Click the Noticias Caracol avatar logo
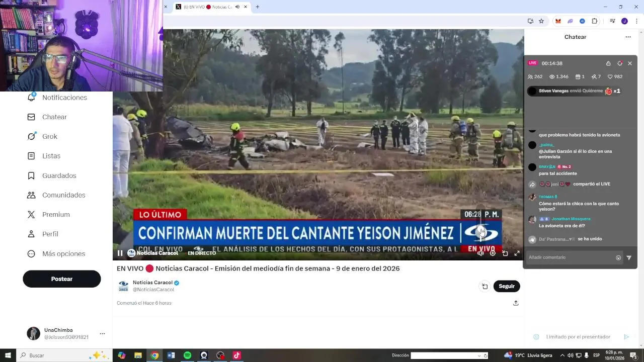The image size is (644, 362). pyautogui.click(x=123, y=286)
